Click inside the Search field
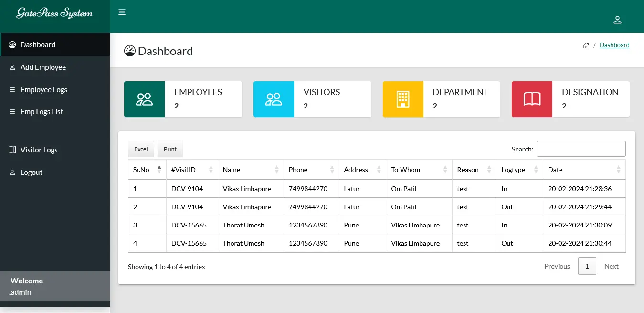 (x=581, y=149)
